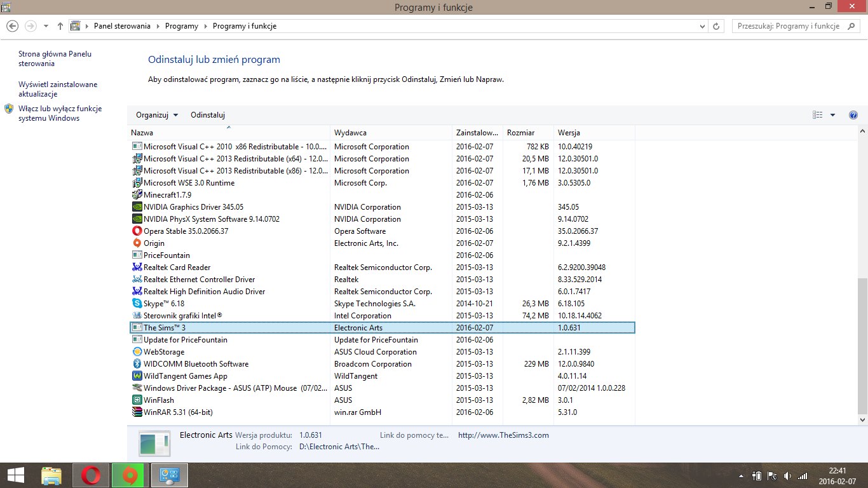This screenshot has width=868, height=488.
Task: Click the Opera Stable program icon in list
Action: click(137, 231)
